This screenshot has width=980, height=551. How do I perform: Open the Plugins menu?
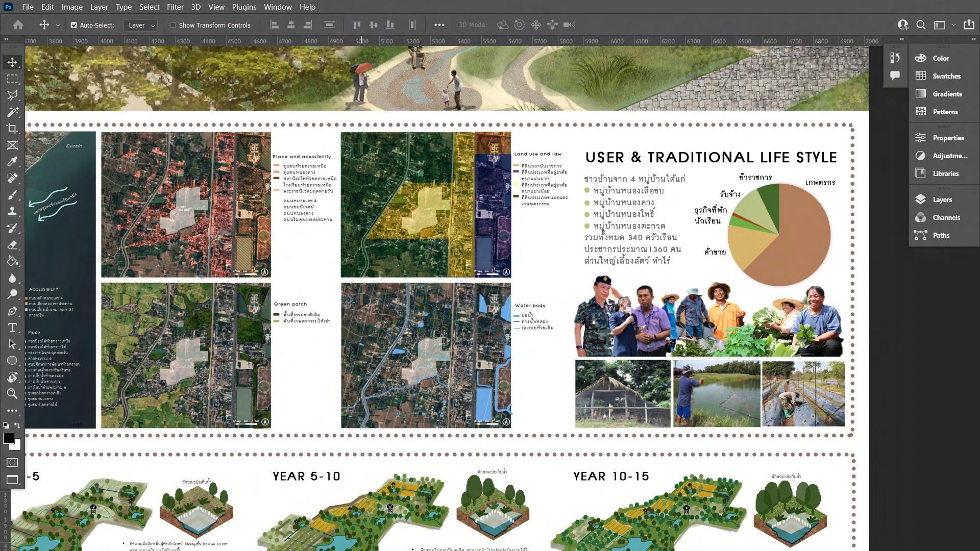click(244, 7)
